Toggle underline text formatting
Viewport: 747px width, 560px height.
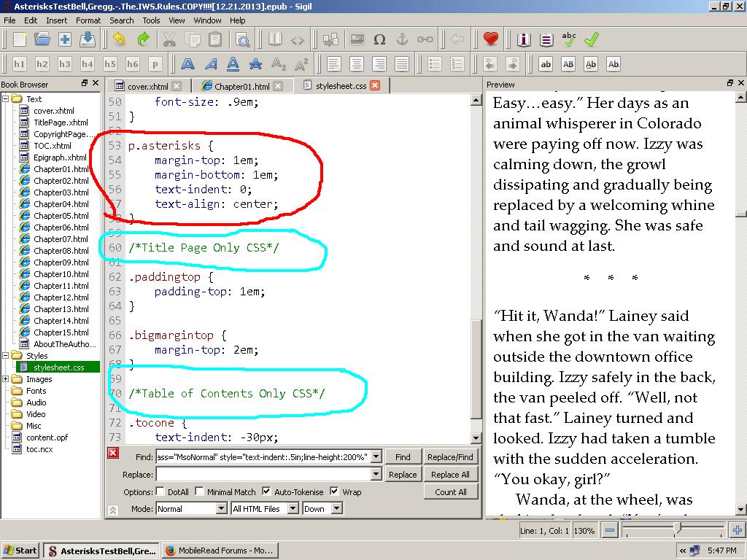pyautogui.click(x=233, y=64)
